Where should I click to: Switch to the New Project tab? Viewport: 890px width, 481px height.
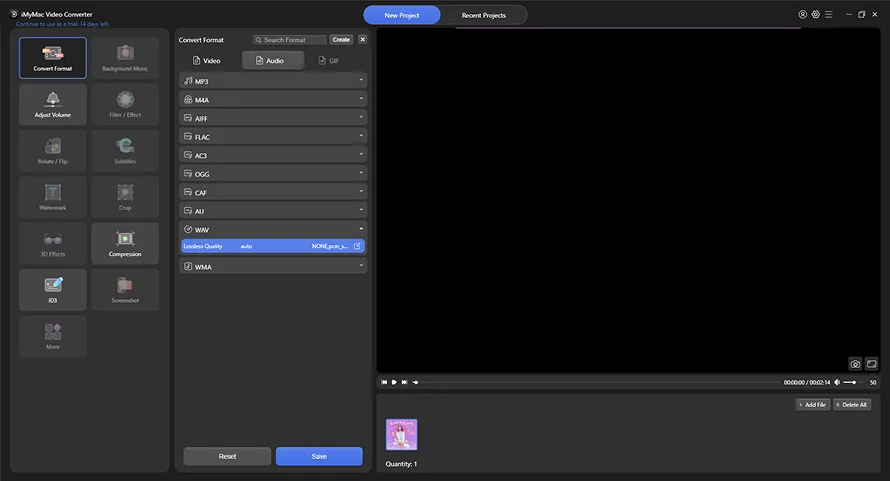pyautogui.click(x=402, y=15)
